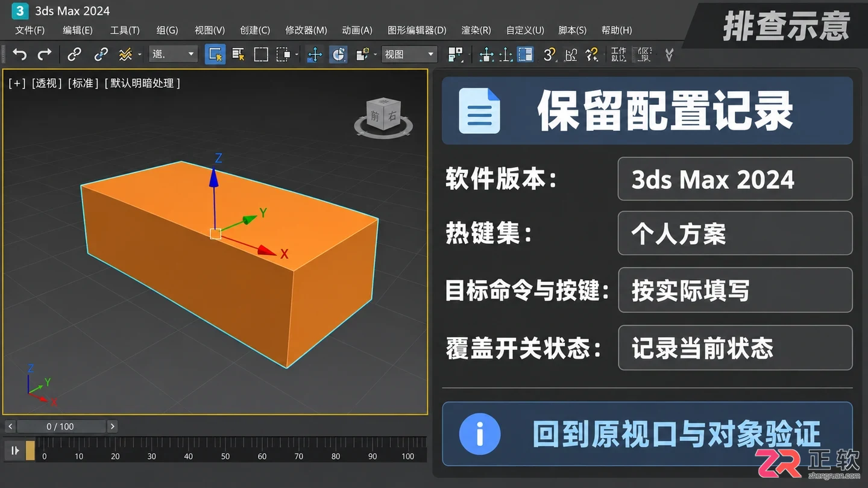Step to the previous frame arrow
Image resolution: width=868 pixels, height=488 pixels.
(x=10, y=427)
